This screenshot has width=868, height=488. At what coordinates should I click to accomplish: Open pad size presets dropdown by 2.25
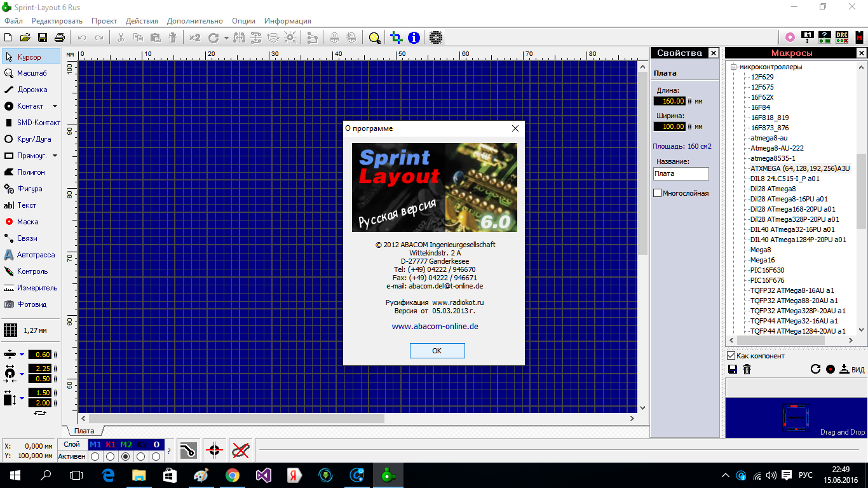click(21, 373)
